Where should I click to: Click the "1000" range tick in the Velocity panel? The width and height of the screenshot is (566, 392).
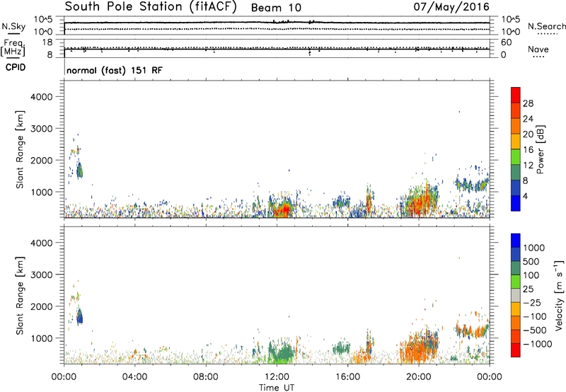click(x=41, y=338)
